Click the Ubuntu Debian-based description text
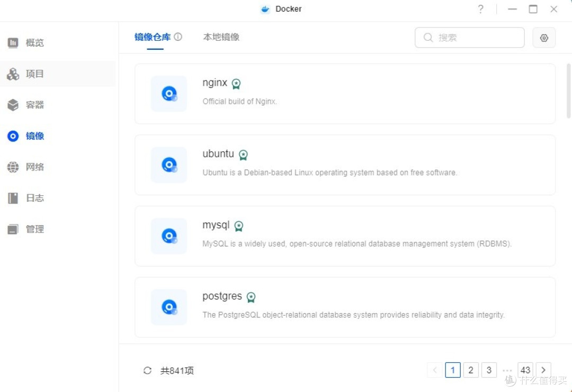The width and height of the screenshot is (572, 392). (x=330, y=173)
